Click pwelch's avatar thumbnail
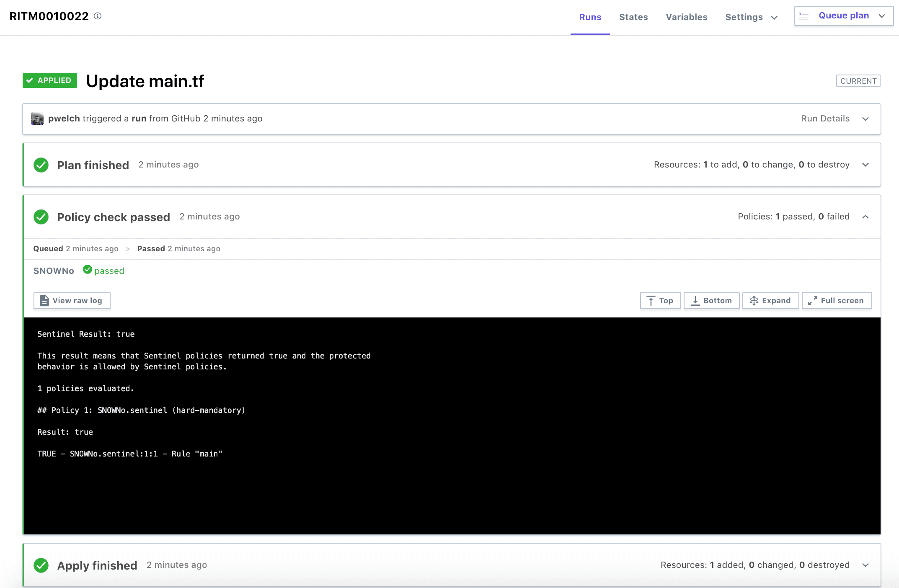This screenshot has height=588, width=899. pyautogui.click(x=37, y=119)
